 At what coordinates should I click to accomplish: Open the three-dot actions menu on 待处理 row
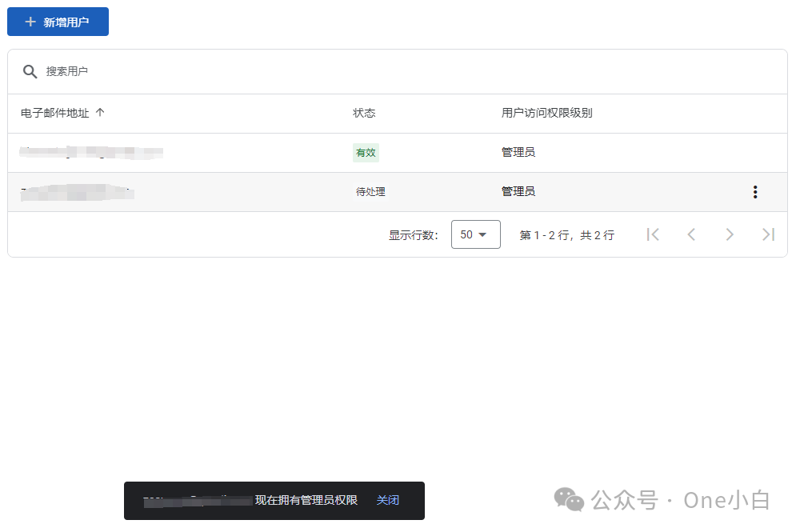coord(754,191)
